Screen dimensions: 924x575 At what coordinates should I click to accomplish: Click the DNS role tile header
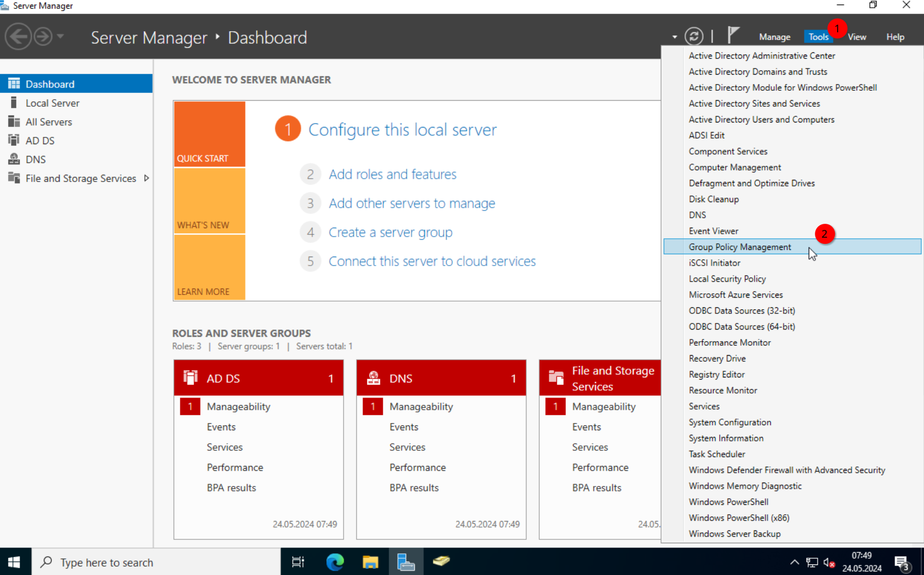(441, 378)
